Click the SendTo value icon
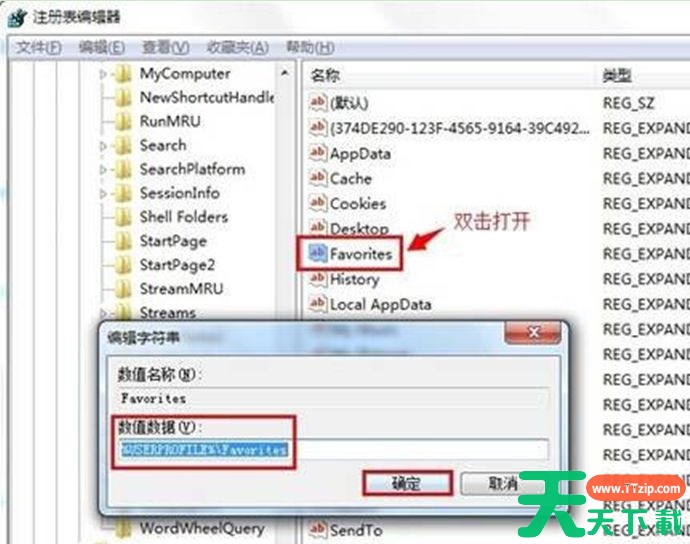The image size is (690, 544). pos(318,529)
